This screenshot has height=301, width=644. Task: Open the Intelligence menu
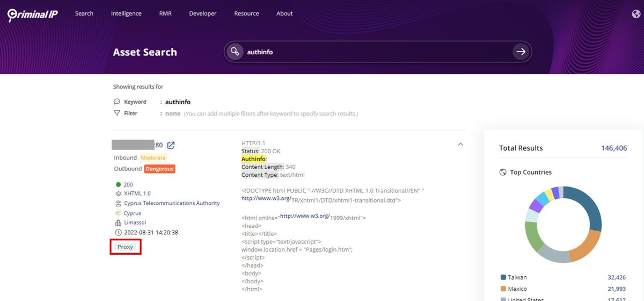coord(126,13)
